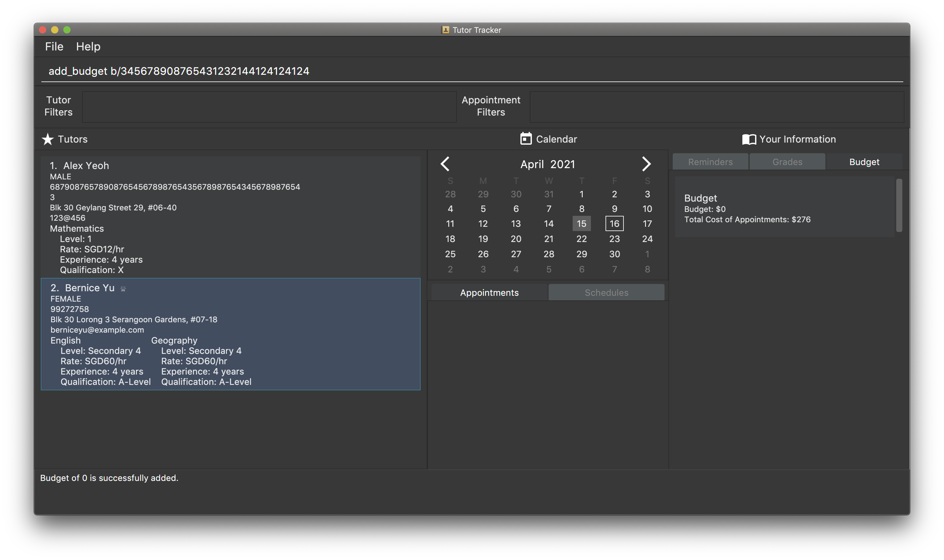Select the Alex Yeoh tutor card

pyautogui.click(x=230, y=217)
